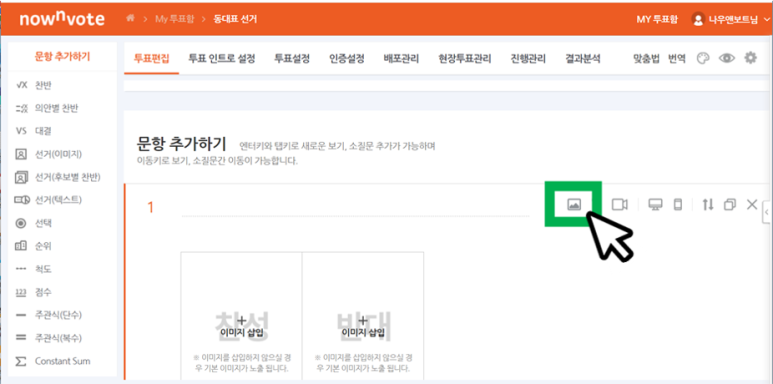Screen dimensions: 773x384
Task: Click 번역 translate button
Action: tap(676, 59)
